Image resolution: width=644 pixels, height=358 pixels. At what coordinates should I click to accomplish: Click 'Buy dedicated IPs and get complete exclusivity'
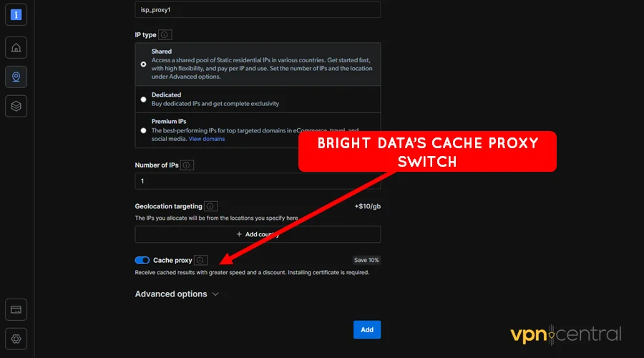tap(215, 104)
